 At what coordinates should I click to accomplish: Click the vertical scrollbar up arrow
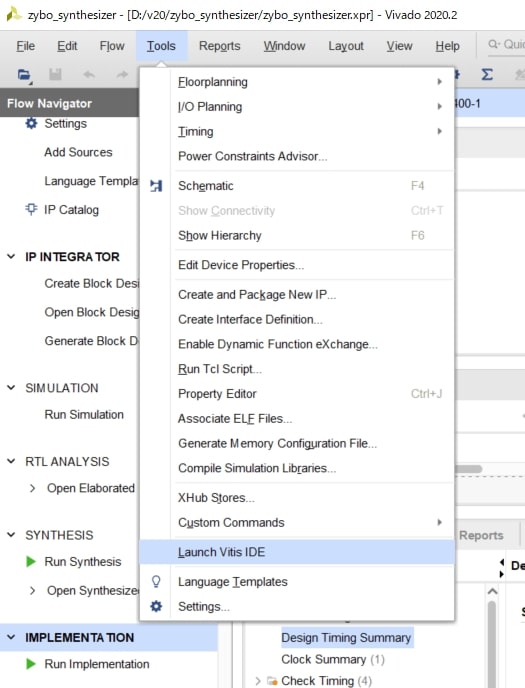(x=492, y=591)
